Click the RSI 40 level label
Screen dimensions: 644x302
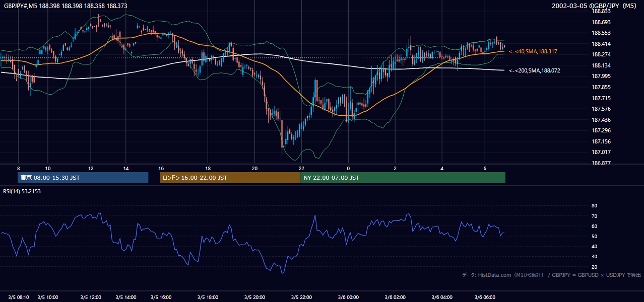click(x=594, y=246)
